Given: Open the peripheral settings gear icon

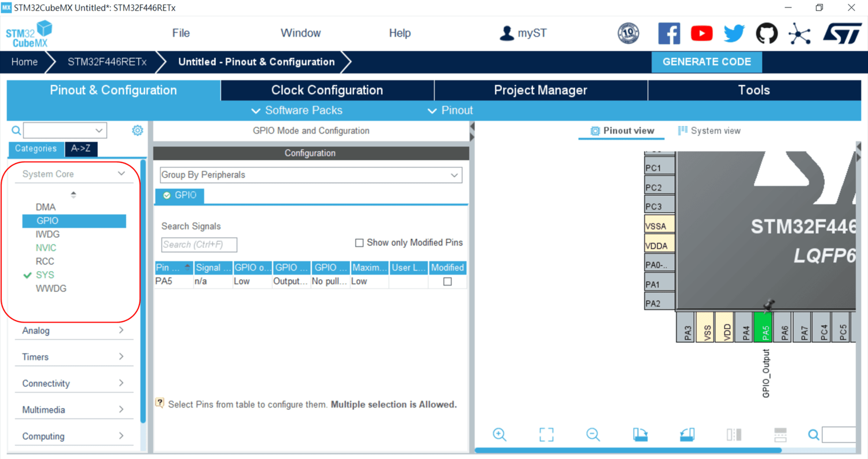Looking at the screenshot, I should pyautogui.click(x=137, y=130).
